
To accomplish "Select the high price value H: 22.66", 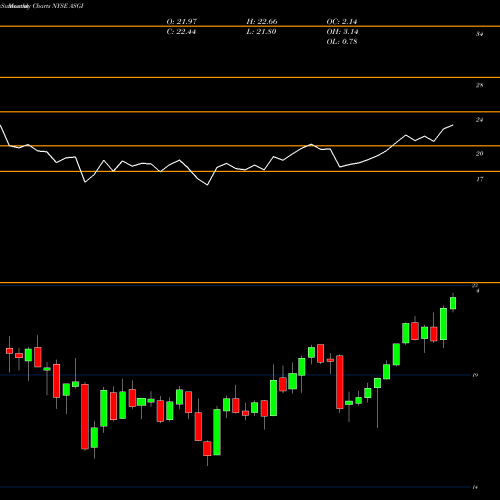I will tap(262, 22).
